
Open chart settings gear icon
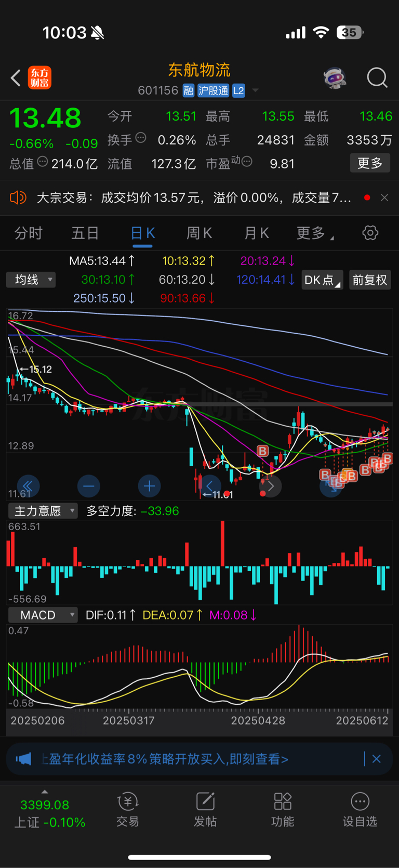click(x=370, y=233)
